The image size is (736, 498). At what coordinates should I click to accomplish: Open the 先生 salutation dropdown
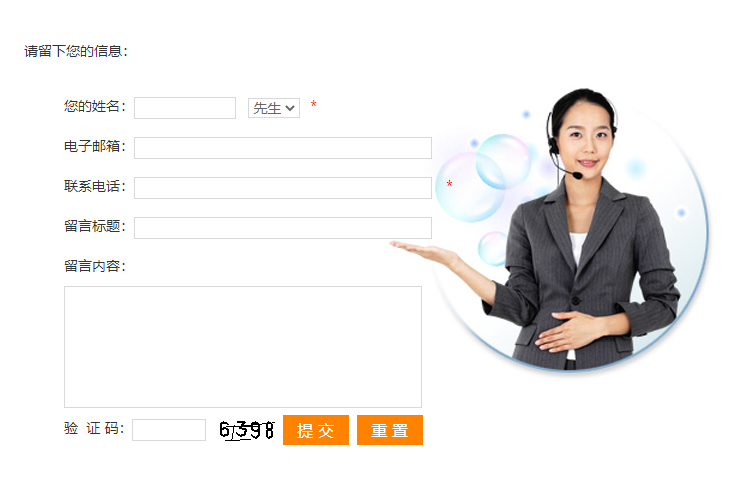click(x=274, y=108)
